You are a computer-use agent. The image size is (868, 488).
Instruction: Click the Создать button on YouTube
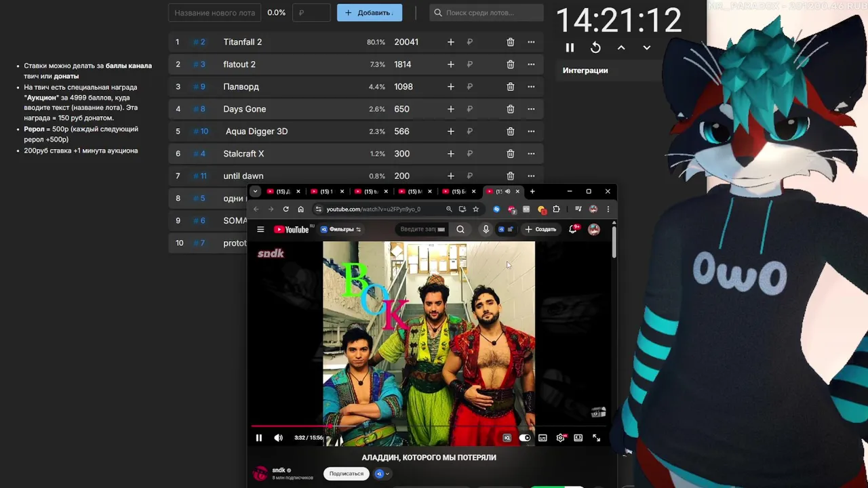pyautogui.click(x=540, y=230)
